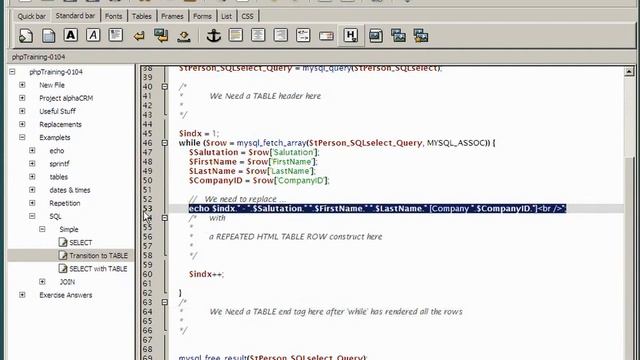Screen dimensions: 640x360
Task: Click the align left text icon
Action: [x=236, y=35]
